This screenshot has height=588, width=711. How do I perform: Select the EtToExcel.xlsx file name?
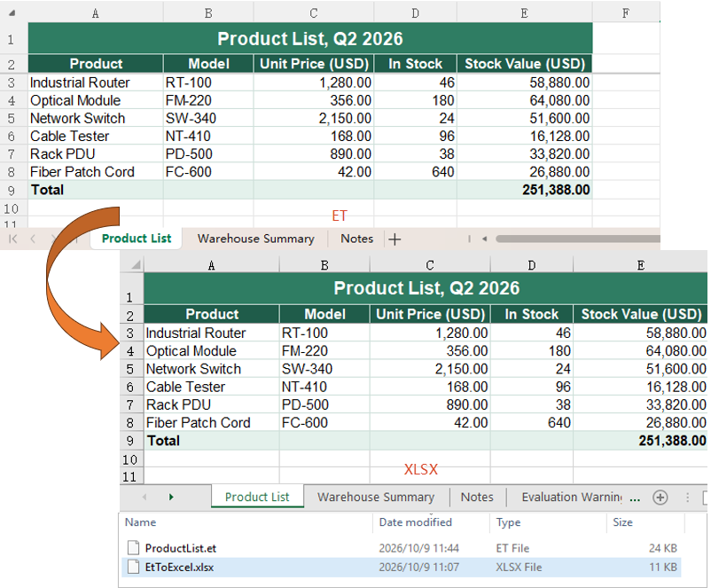tap(179, 567)
